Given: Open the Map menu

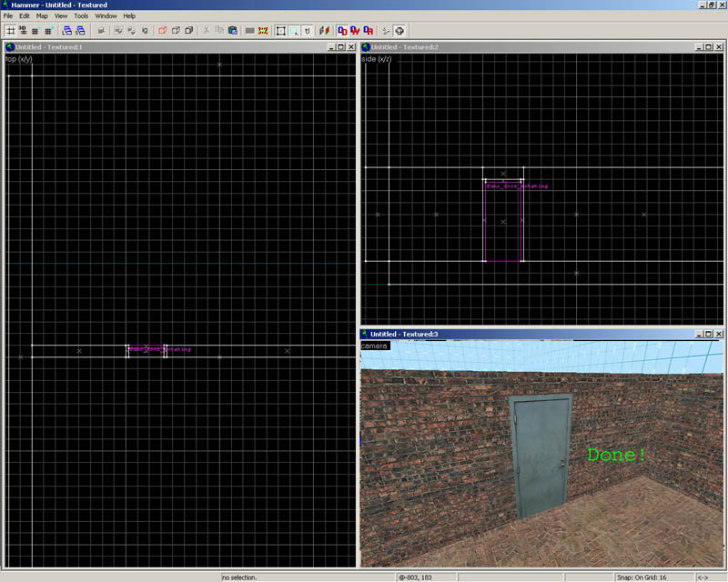Looking at the screenshot, I should coord(42,16).
